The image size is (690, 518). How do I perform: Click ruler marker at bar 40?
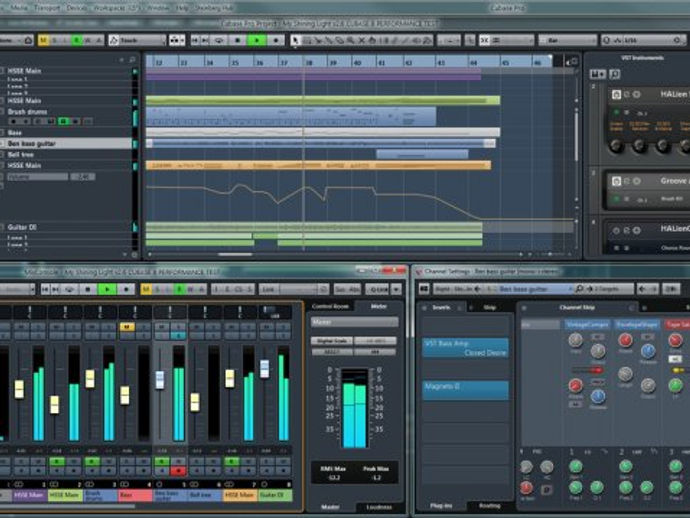(357, 63)
